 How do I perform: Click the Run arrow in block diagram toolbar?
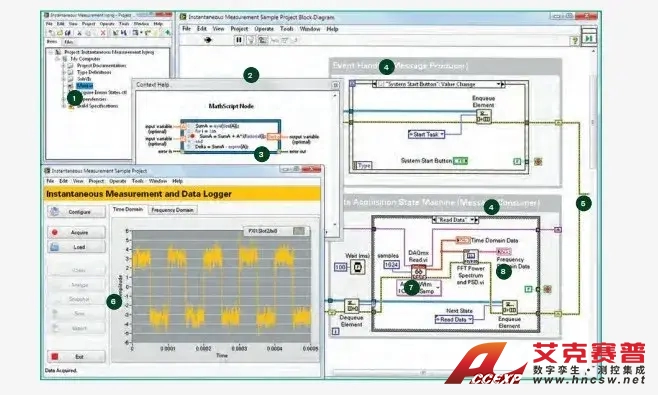208,40
